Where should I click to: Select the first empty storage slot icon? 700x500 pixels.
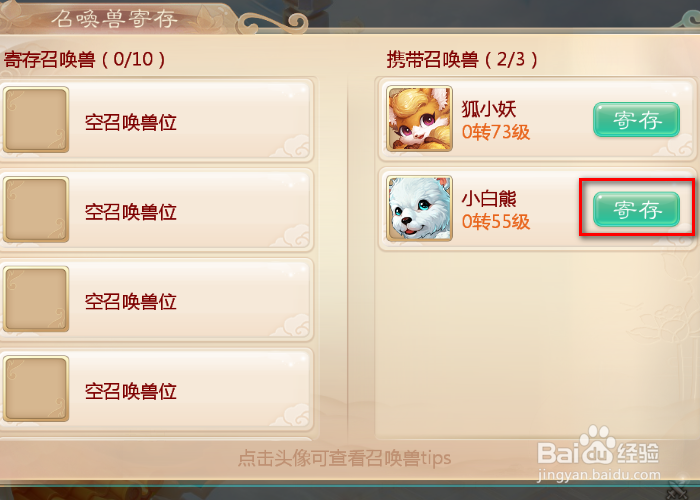click(36, 120)
